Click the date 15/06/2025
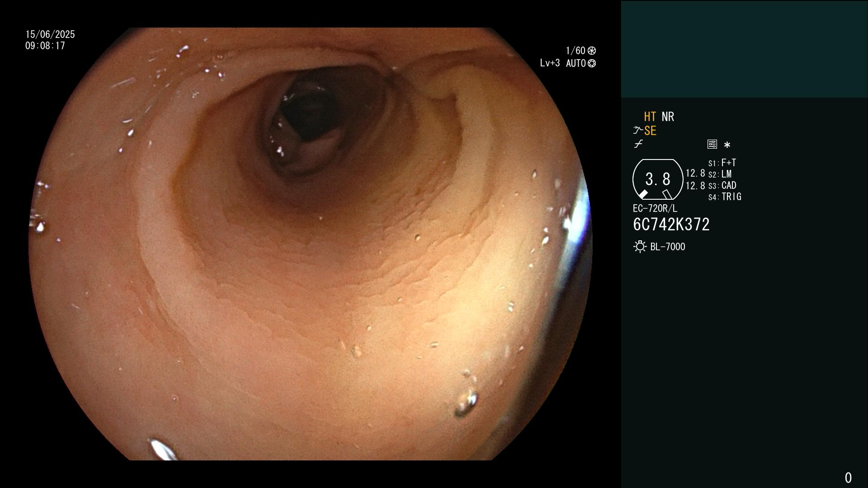Image resolution: width=868 pixels, height=488 pixels. point(50,34)
